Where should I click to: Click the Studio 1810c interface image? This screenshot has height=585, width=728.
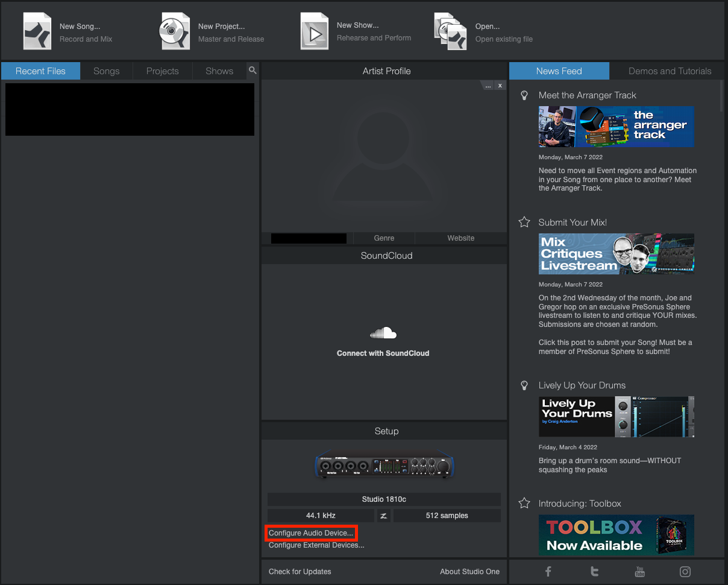click(x=384, y=466)
